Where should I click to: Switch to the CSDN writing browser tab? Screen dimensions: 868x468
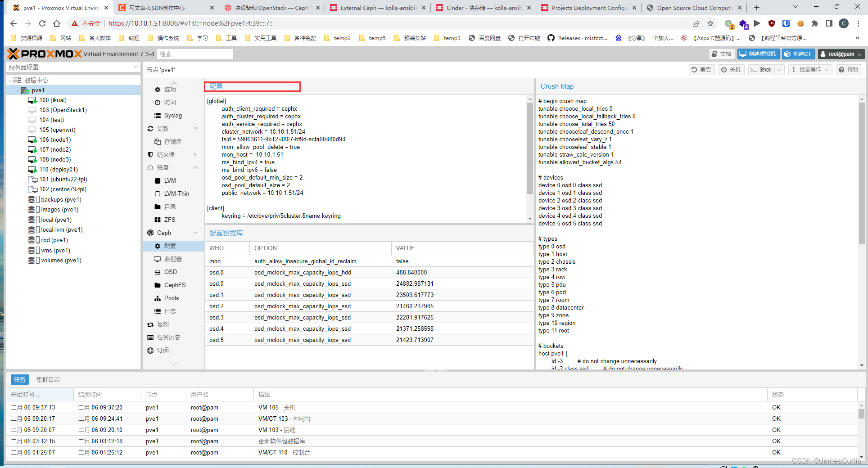click(x=166, y=8)
